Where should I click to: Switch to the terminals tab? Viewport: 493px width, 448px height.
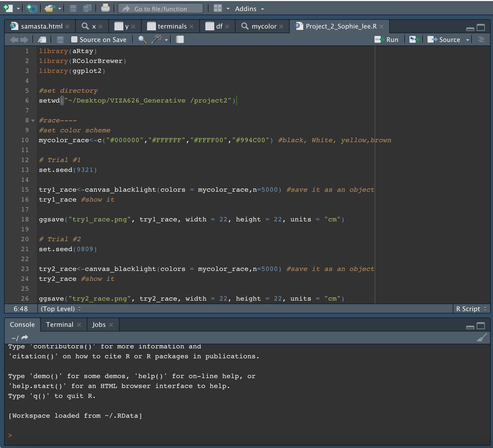[172, 27]
